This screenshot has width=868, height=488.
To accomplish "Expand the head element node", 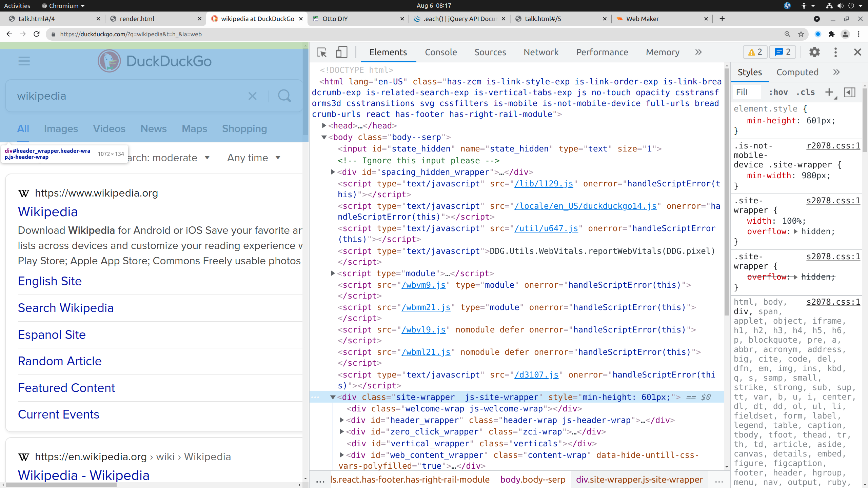I will pos(324,126).
